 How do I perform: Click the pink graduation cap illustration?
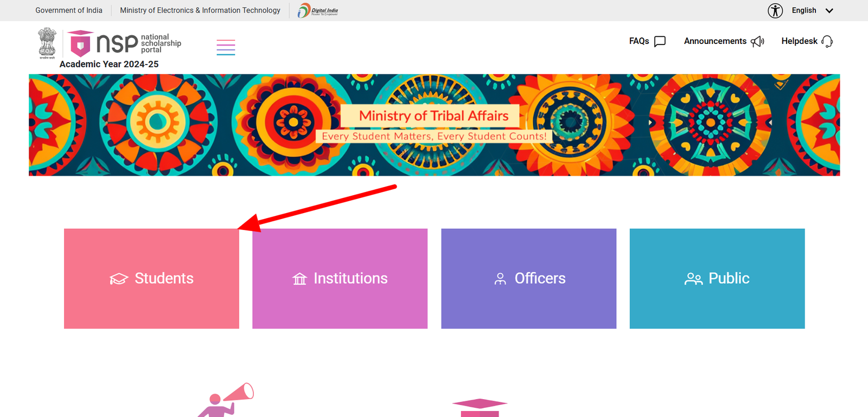click(480, 408)
